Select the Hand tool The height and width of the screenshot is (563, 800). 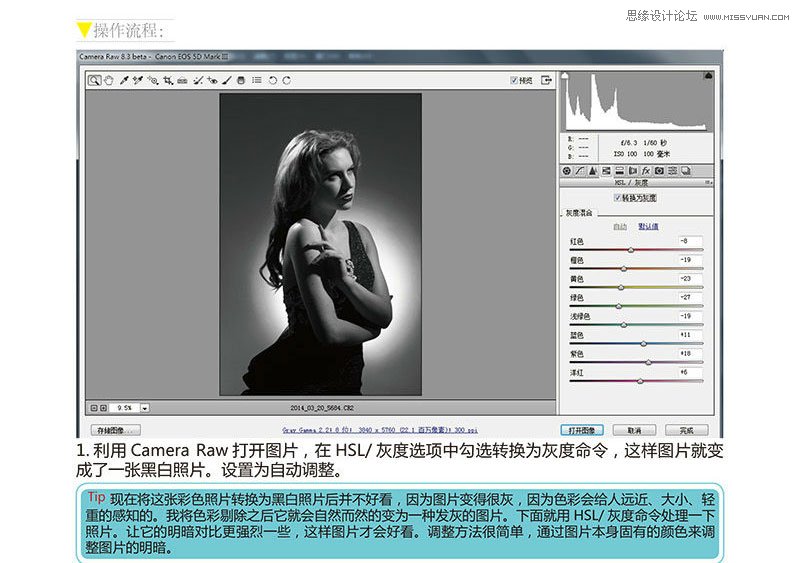tap(109, 80)
